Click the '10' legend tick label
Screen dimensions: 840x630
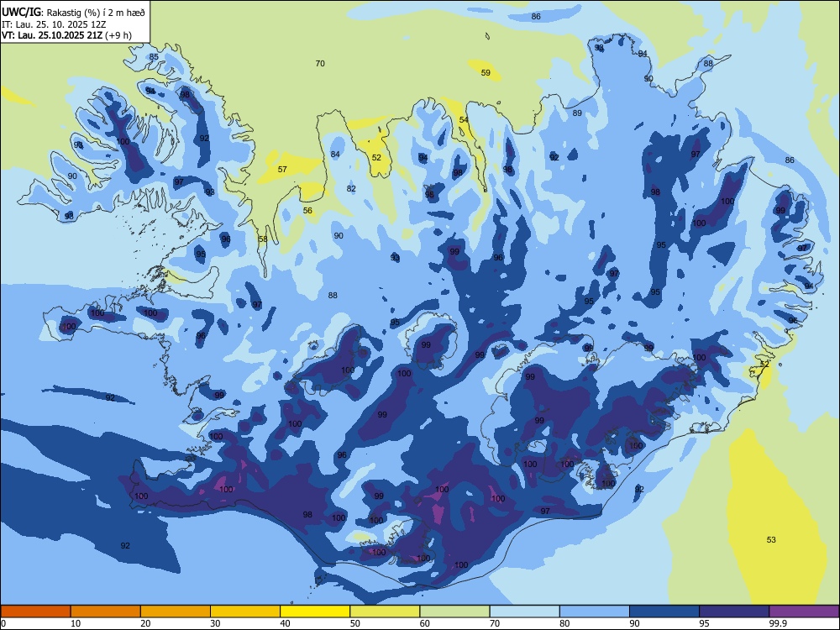click(x=76, y=623)
